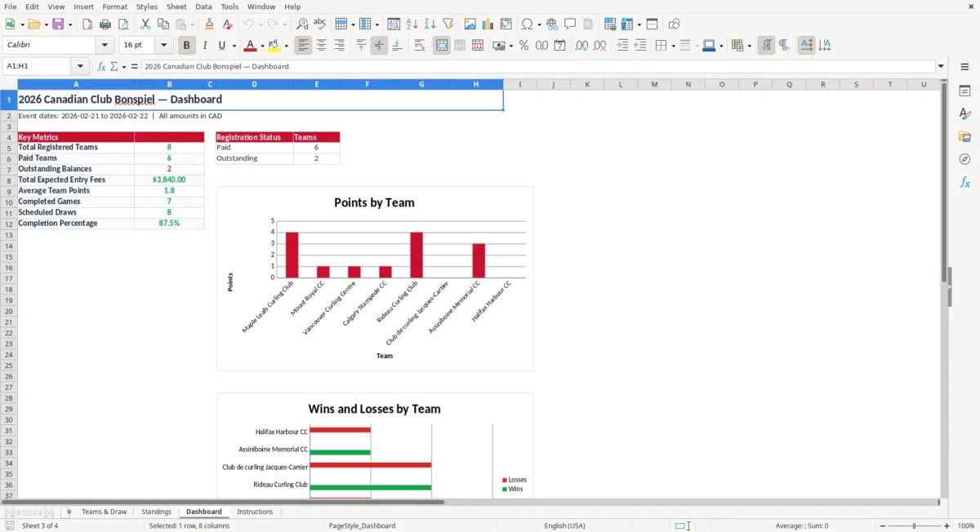Image resolution: width=980 pixels, height=532 pixels.
Task: Open Find and Replace
Action: pos(302,24)
